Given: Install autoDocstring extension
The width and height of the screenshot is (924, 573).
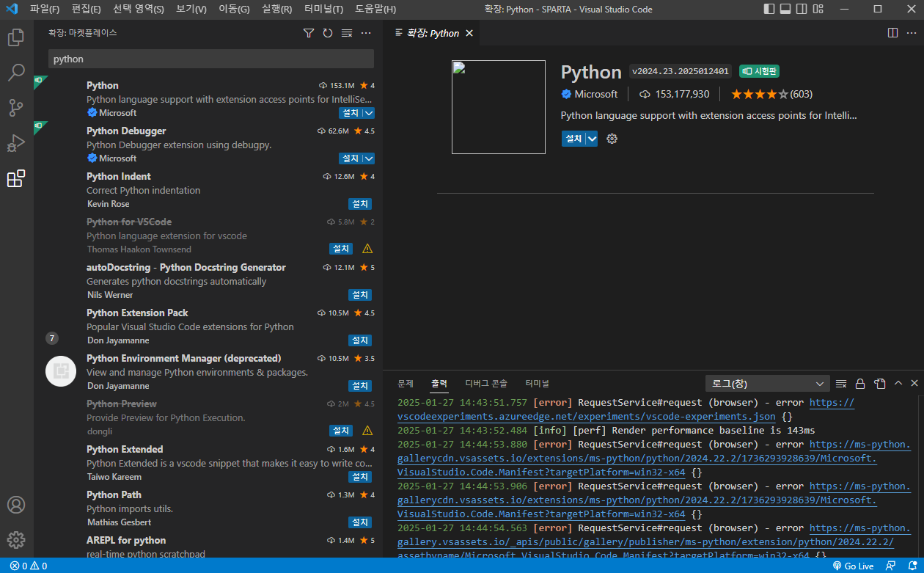Looking at the screenshot, I should pyautogui.click(x=360, y=295).
